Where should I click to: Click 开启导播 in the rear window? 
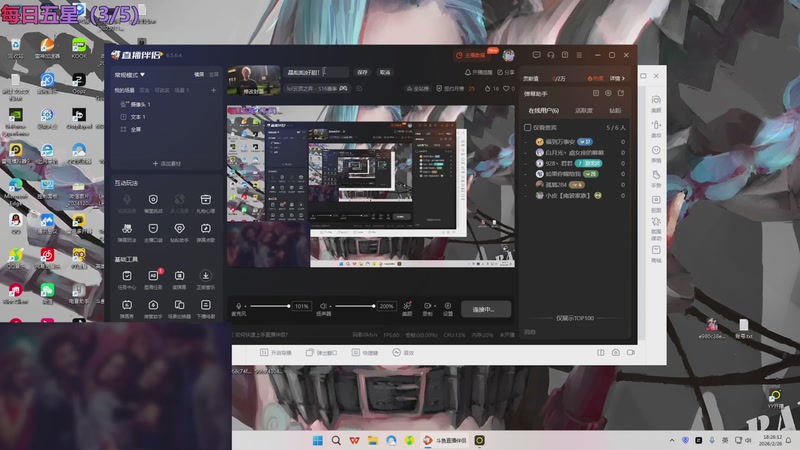(x=276, y=353)
